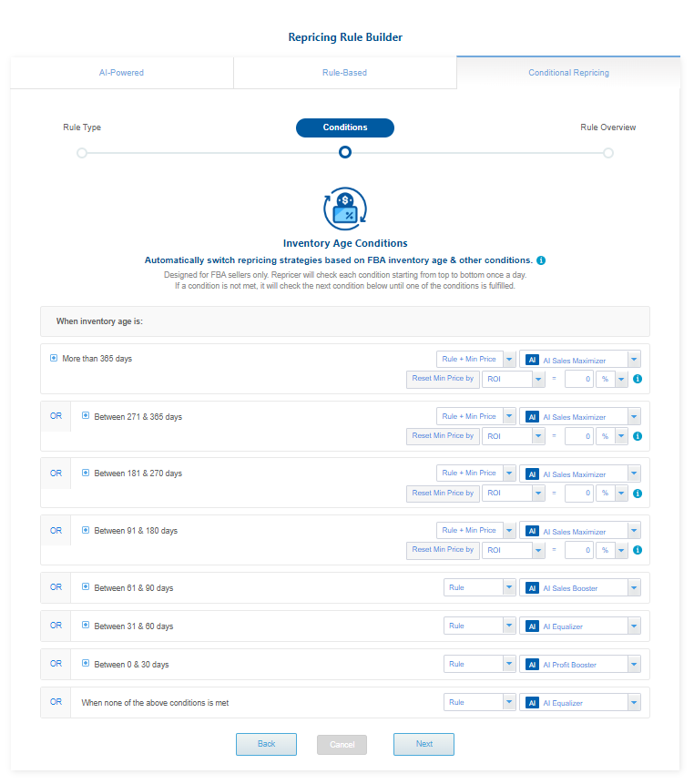The width and height of the screenshot is (694, 784).
Task: Click Reset Min Price by for 181 & 270 days
Action: 443,494
